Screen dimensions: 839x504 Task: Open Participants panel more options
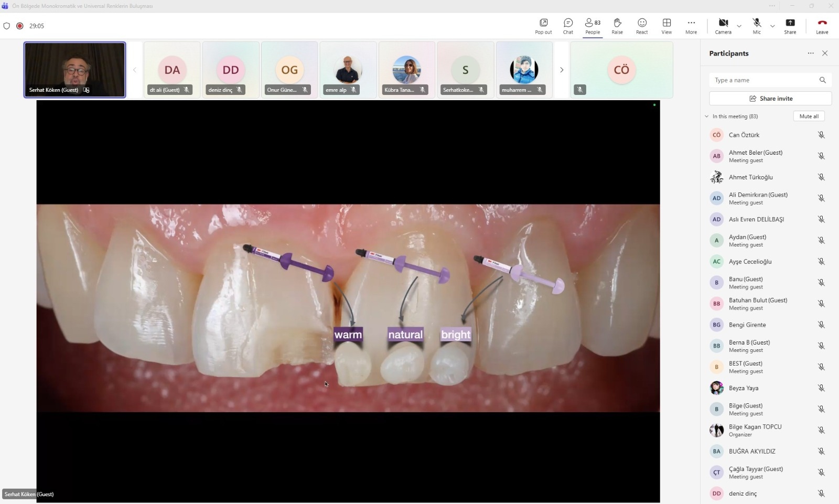(x=811, y=53)
